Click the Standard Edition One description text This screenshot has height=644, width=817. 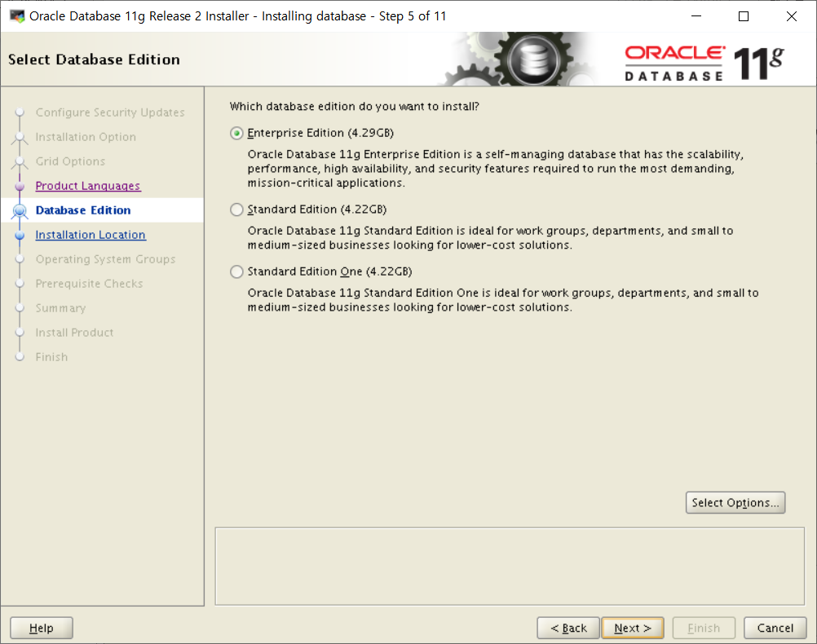pyautogui.click(x=503, y=300)
